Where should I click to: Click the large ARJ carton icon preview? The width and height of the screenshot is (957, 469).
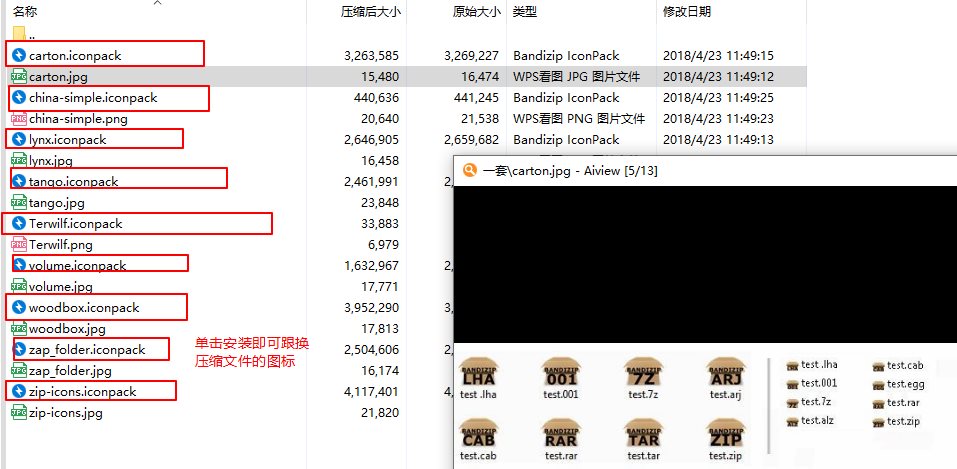click(725, 373)
